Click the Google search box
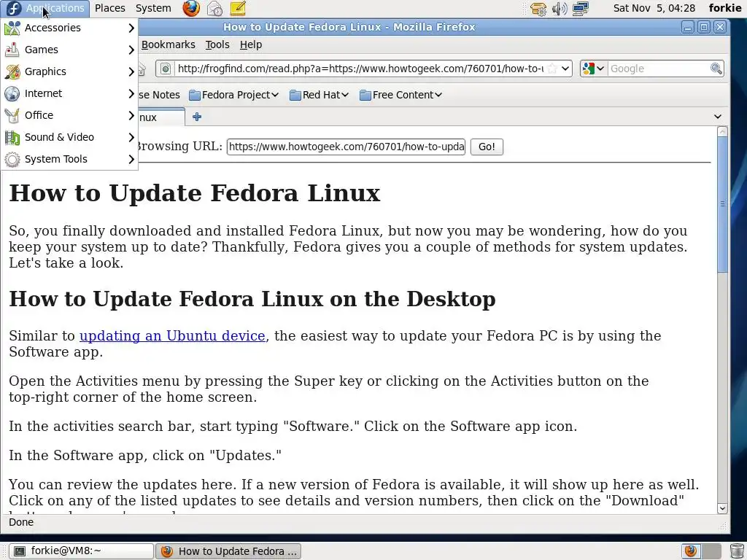The height and width of the screenshot is (560, 747). point(659,69)
